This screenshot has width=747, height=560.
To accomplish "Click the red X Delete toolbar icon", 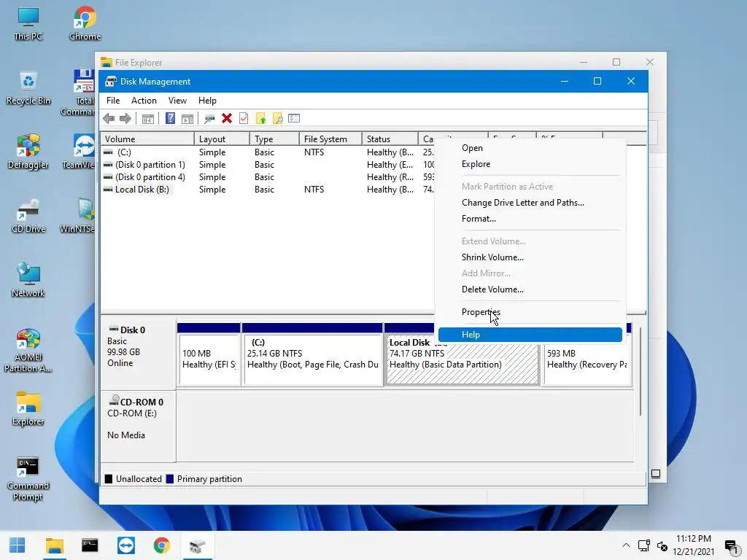I will pos(227,119).
